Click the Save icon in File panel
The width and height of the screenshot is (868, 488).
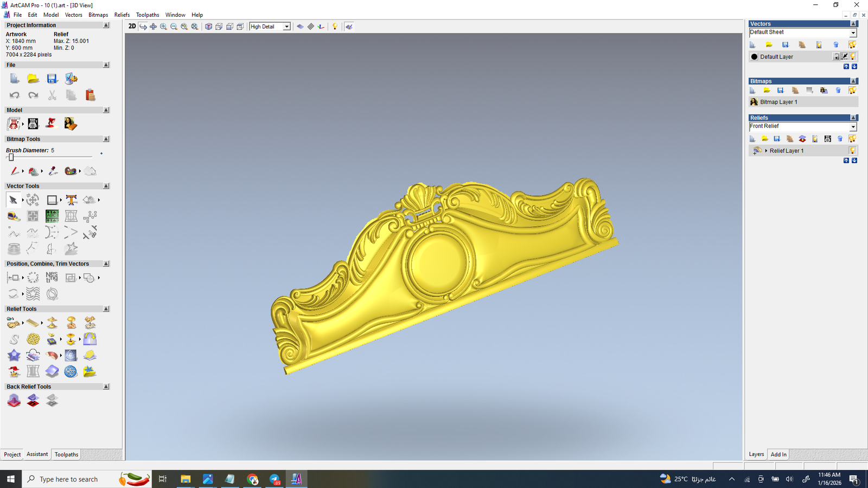[52, 79]
